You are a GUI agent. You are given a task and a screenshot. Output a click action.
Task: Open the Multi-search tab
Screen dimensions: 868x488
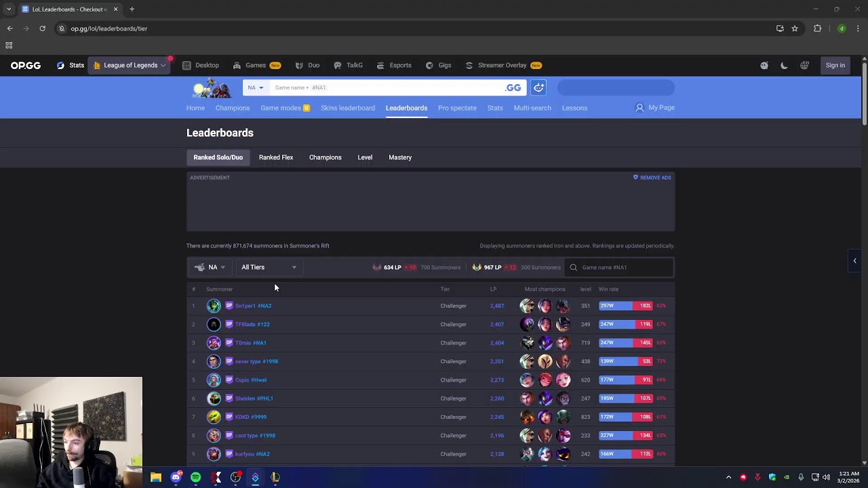pyautogui.click(x=532, y=108)
